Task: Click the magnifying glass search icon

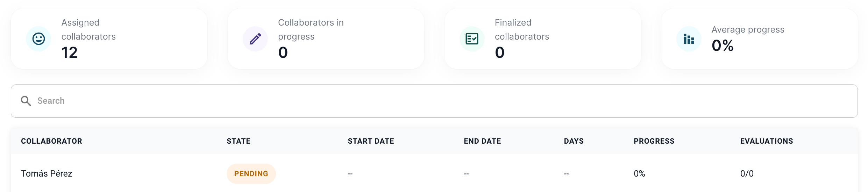Action: tap(26, 101)
